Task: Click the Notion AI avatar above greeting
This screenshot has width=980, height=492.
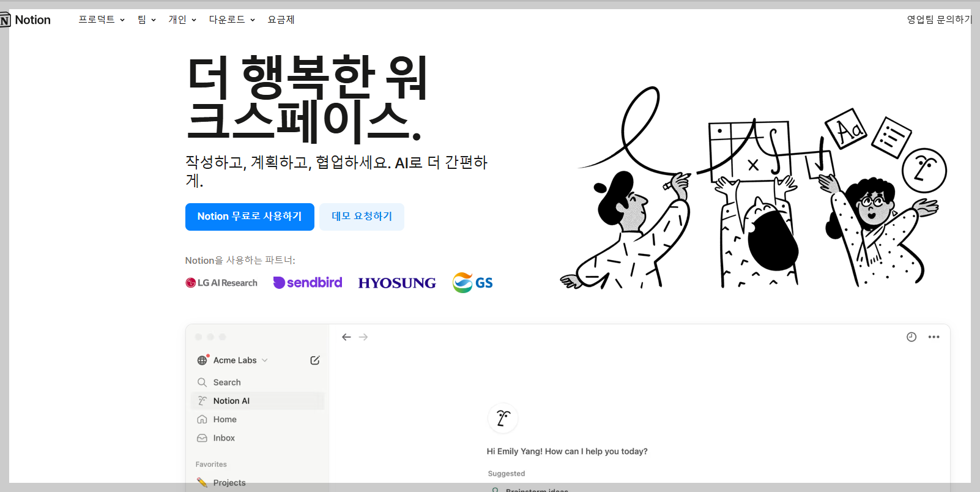Action: [503, 419]
